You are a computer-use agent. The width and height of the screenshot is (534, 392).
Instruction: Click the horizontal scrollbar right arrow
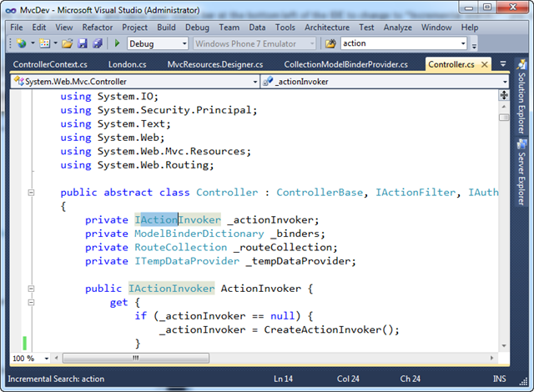pos(491,358)
